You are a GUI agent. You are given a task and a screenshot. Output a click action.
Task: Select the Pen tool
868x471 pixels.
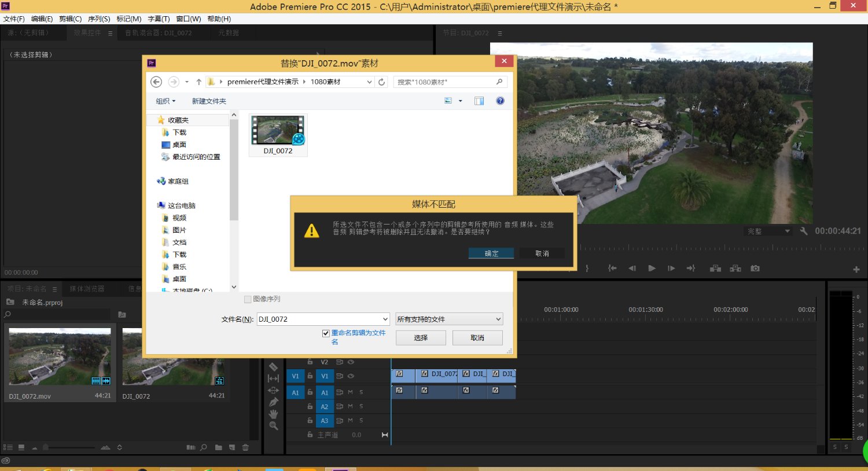tap(273, 402)
